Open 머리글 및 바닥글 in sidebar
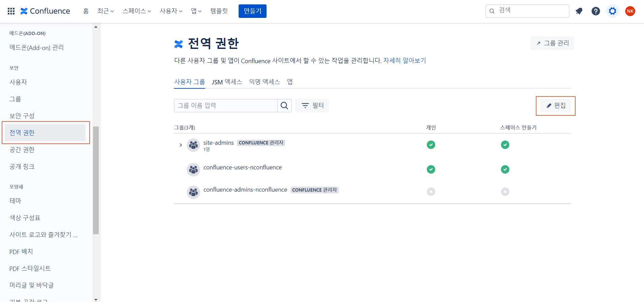This screenshot has height=302, width=644. pyautogui.click(x=32, y=285)
